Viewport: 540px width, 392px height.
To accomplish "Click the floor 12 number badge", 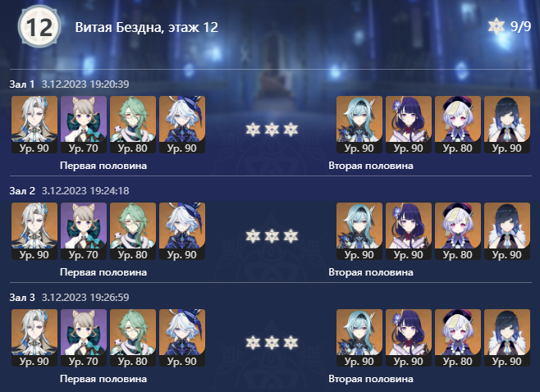I will click(39, 27).
